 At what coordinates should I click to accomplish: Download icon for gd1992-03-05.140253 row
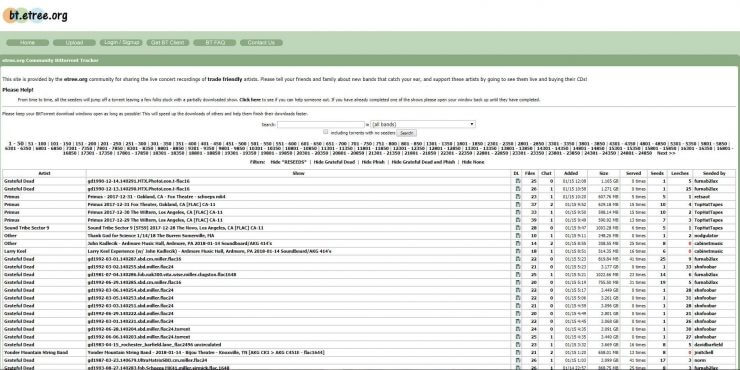click(x=518, y=298)
